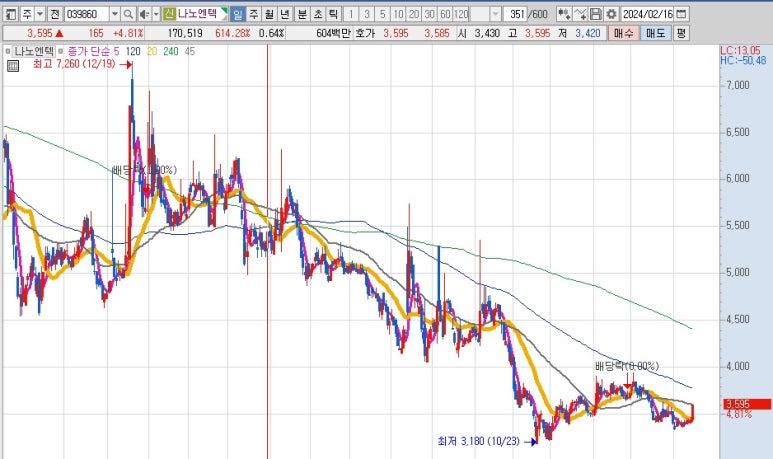Toggle square before 종가 단순 legend

61,51
